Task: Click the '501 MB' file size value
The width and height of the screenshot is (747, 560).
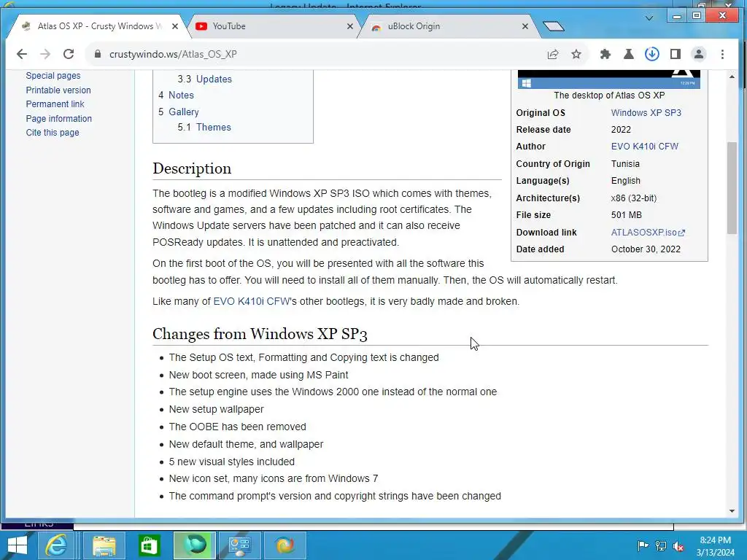Action: [x=626, y=215]
